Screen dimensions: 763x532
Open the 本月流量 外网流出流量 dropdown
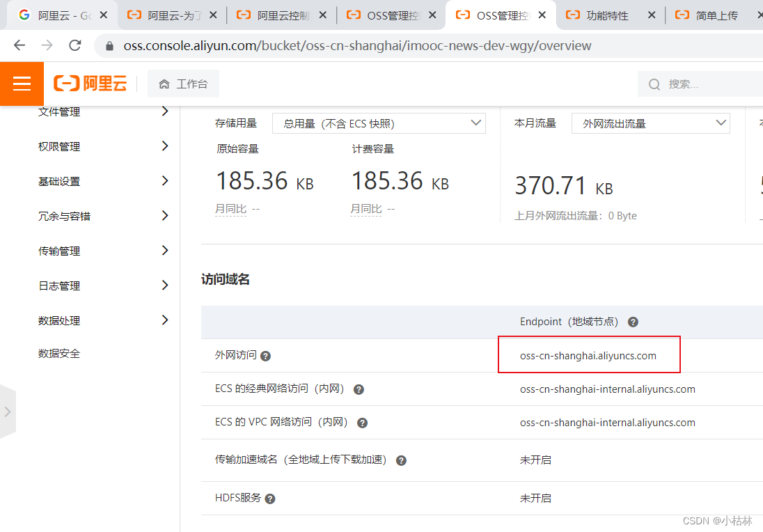tap(651, 123)
